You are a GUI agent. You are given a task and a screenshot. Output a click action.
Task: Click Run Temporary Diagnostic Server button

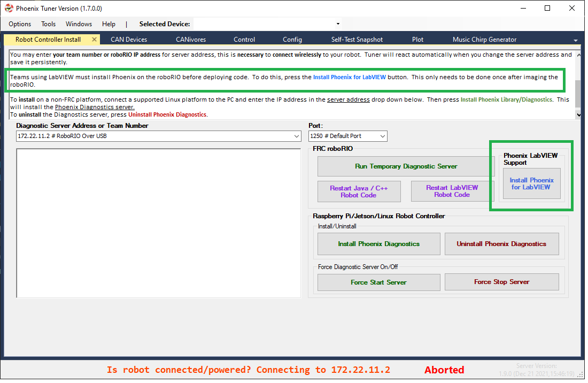tap(406, 166)
